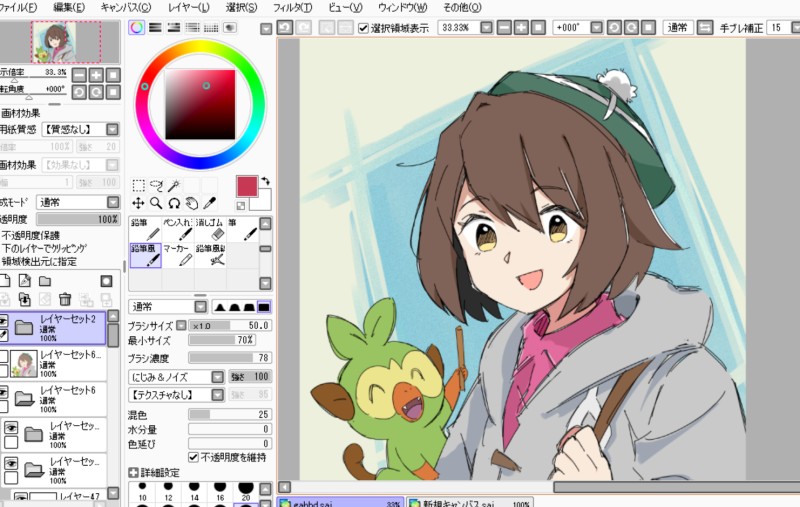Show the レイヤーセット6... thumbnail layer
This screenshot has height=507, width=800.
tap(4, 356)
